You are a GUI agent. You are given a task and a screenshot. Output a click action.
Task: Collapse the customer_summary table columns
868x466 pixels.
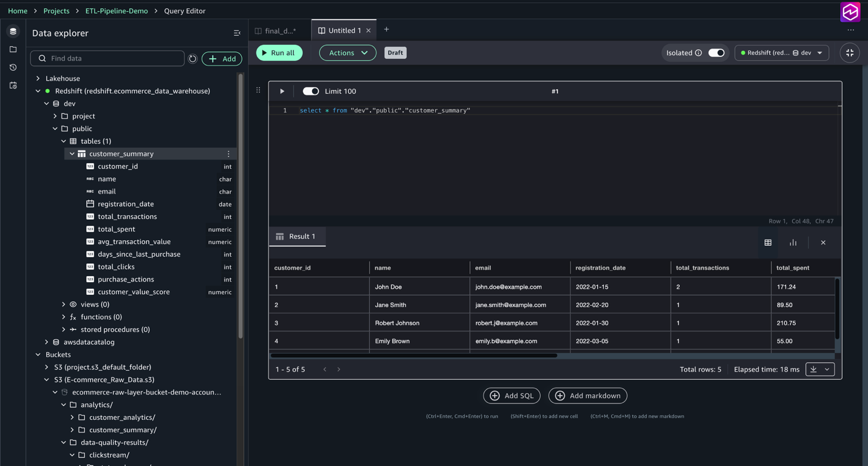click(x=72, y=154)
